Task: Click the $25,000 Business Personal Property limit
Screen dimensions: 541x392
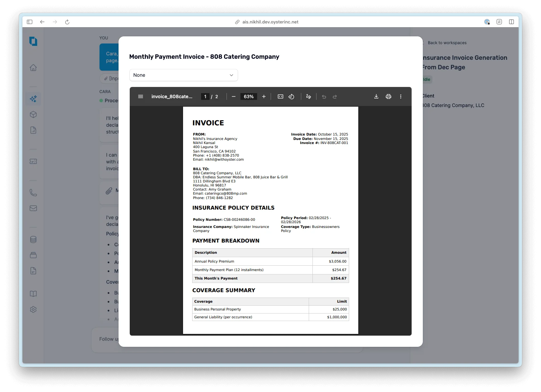Action: click(340, 309)
